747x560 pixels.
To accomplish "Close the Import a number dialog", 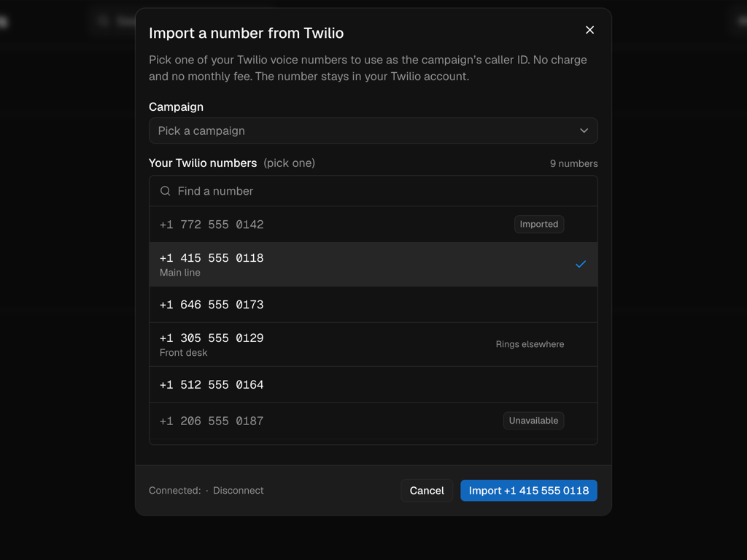I will (589, 30).
